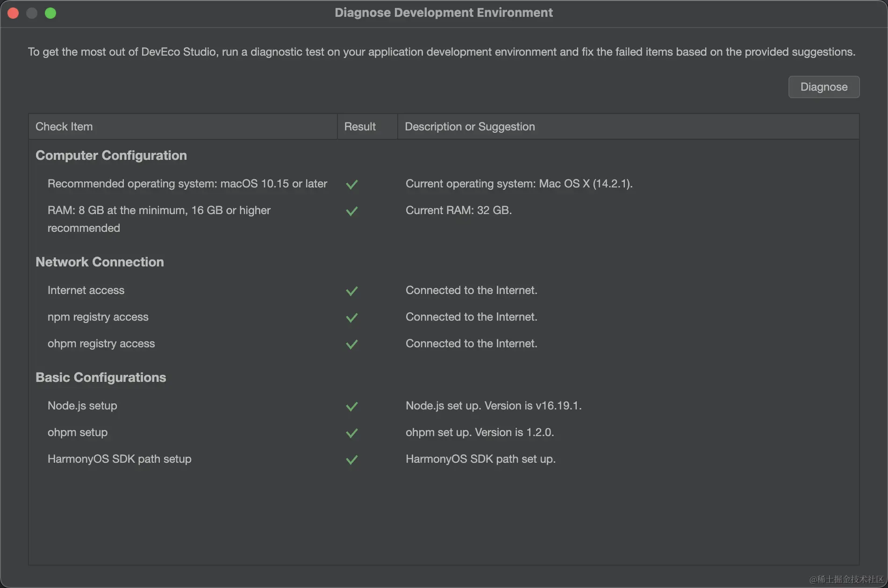Screen dimensions: 888x588
Task: Click the macOS operating system pass checkmark
Action: click(352, 184)
